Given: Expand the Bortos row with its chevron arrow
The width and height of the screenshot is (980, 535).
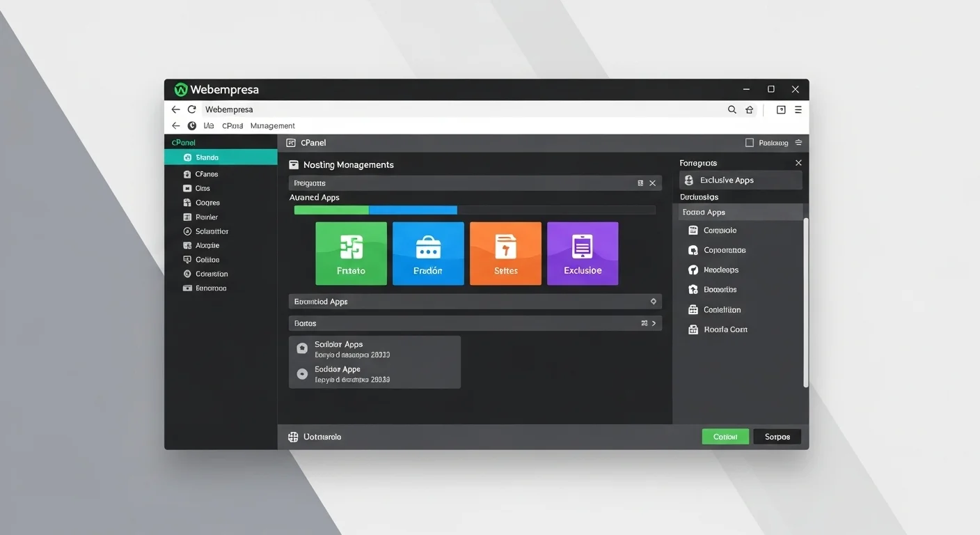Looking at the screenshot, I should coord(654,323).
